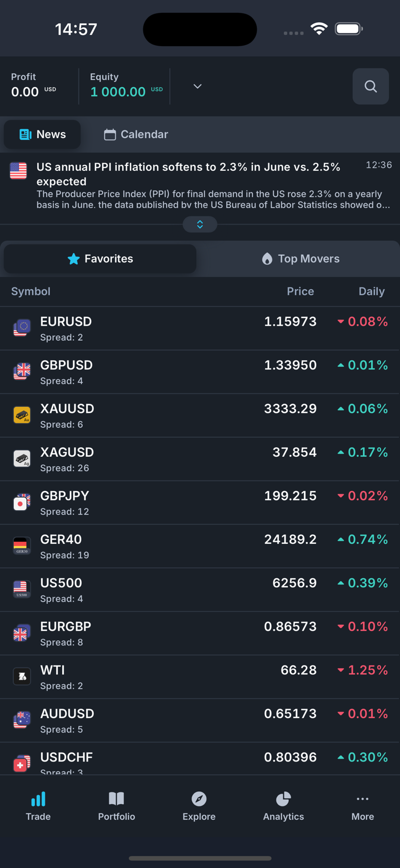This screenshot has width=400, height=868.
Task: Sort by the Daily column header
Action: pyautogui.click(x=371, y=291)
